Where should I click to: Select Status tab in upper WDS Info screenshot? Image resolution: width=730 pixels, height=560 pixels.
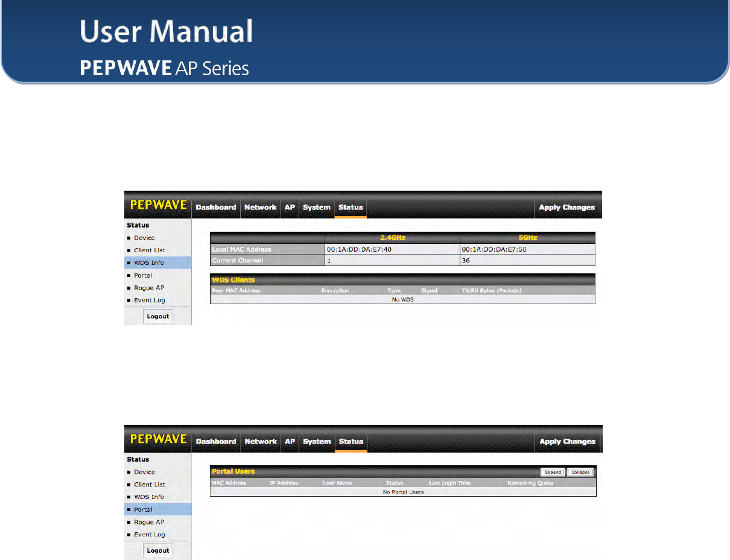point(351,207)
